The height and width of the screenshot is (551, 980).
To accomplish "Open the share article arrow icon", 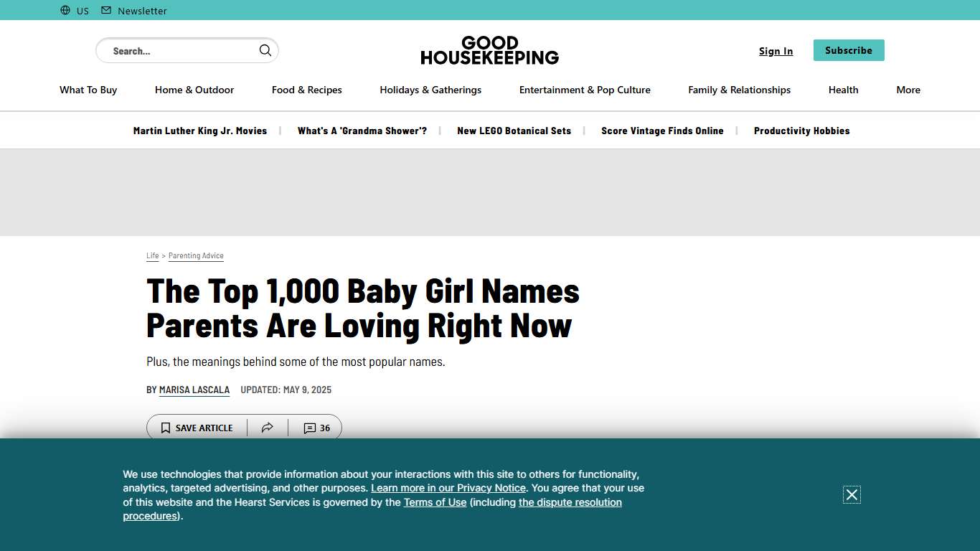I will pos(267,428).
